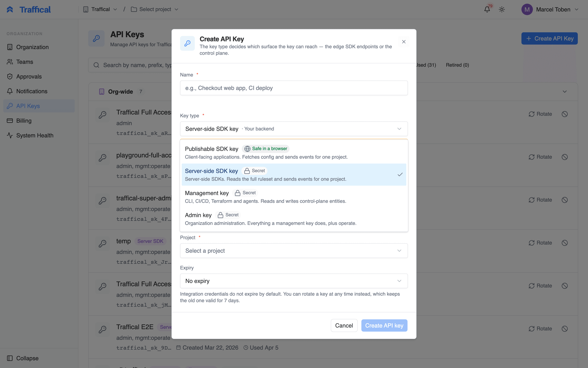Revoke the temp key
Screen dimensions: 588x368
point(565,243)
